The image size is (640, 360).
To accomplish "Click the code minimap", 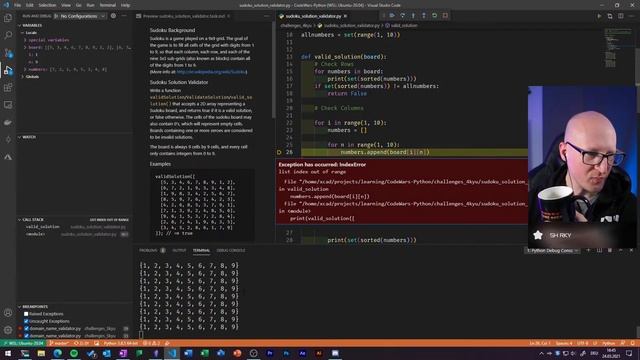I will pyautogui.click(x=618, y=49).
